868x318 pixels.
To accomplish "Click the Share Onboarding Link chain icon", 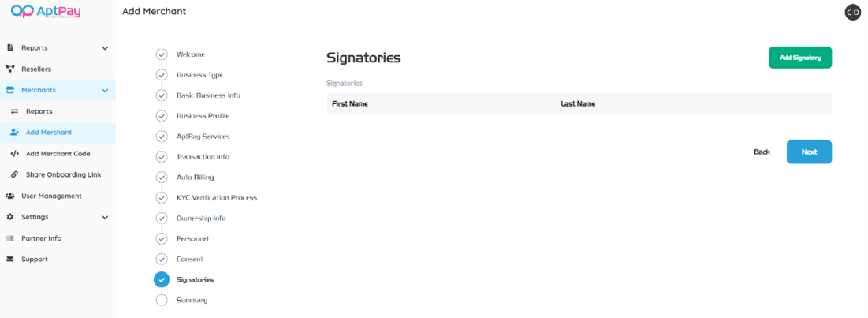I will pyautogui.click(x=14, y=174).
